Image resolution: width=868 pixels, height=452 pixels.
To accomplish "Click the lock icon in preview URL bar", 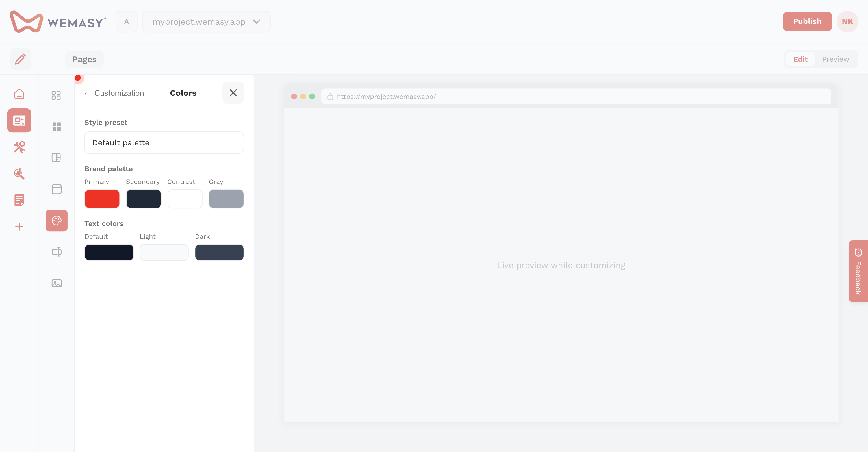I will [330, 96].
